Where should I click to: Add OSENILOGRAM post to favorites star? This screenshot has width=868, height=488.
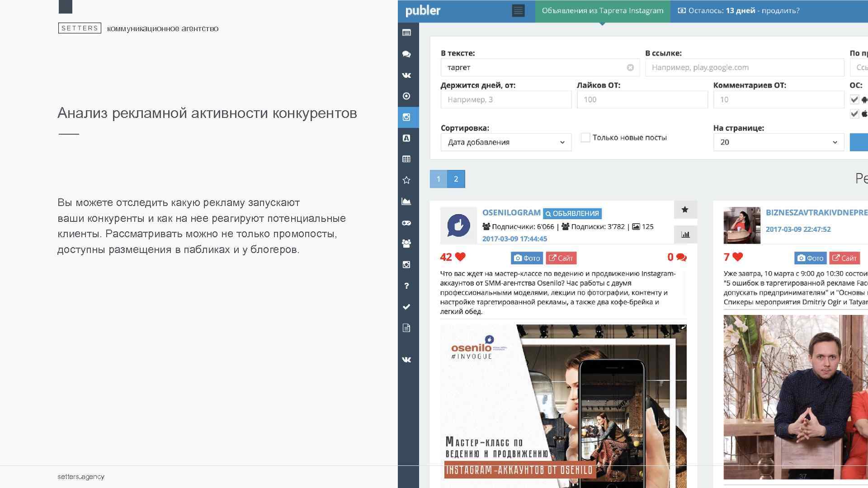[685, 210]
